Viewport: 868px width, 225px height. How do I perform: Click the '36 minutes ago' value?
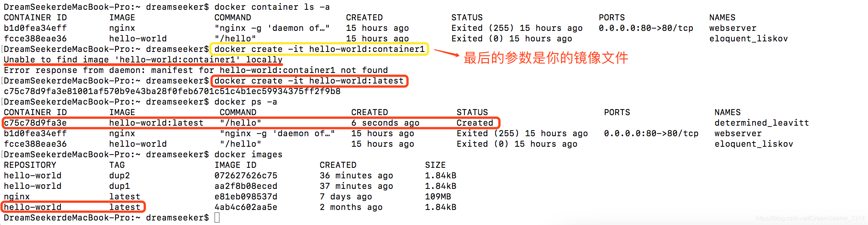coord(356,176)
